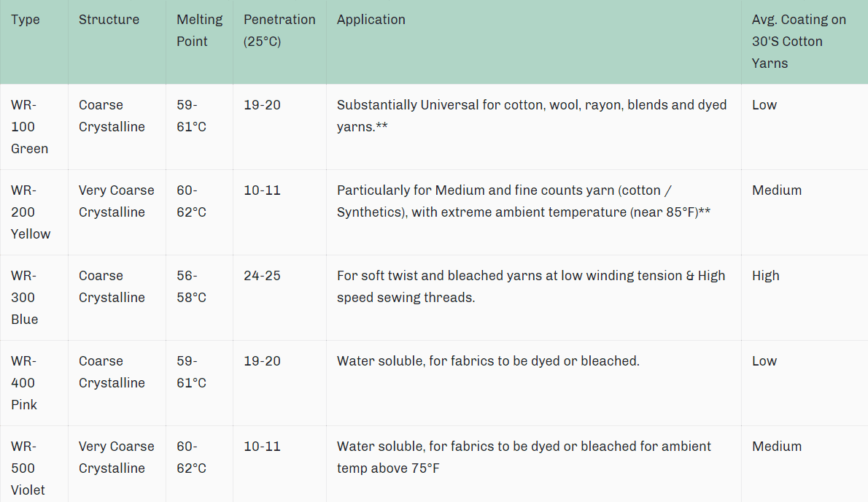Viewport: 868px width, 502px height.
Task: Click the WR-400 Pink type cell
Action: [24, 383]
